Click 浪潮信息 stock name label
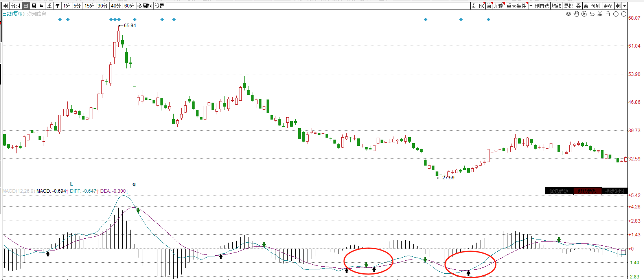 tap(37, 14)
